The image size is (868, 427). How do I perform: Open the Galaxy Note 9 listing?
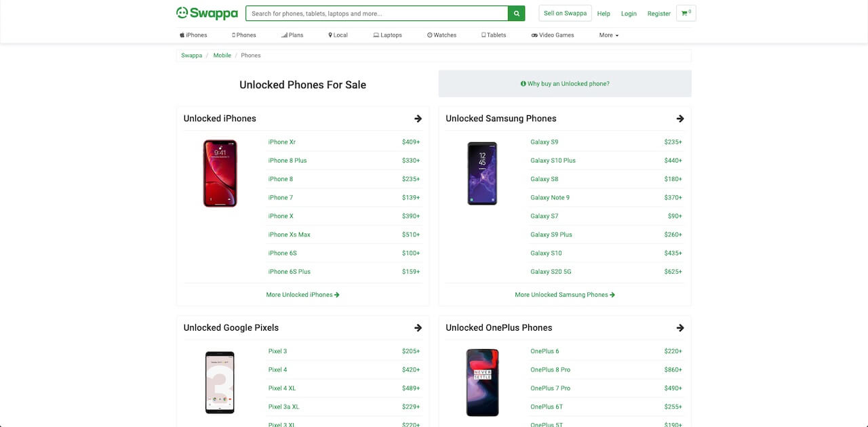click(x=550, y=197)
